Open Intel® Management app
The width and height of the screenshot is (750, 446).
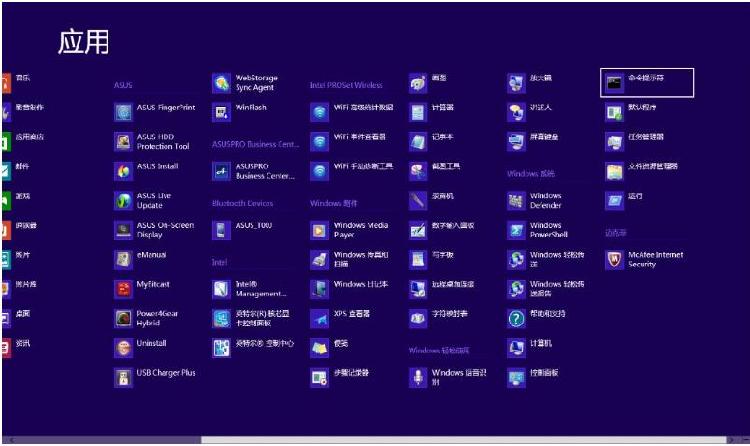[249, 289]
